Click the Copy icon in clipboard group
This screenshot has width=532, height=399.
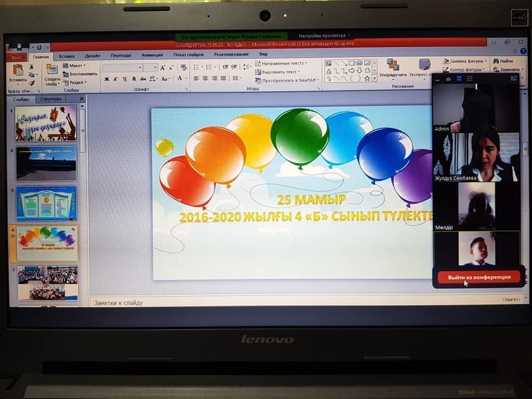pos(32,75)
